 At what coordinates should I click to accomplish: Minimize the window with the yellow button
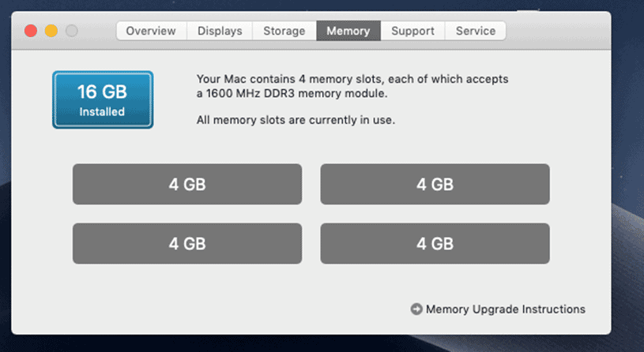click(51, 31)
